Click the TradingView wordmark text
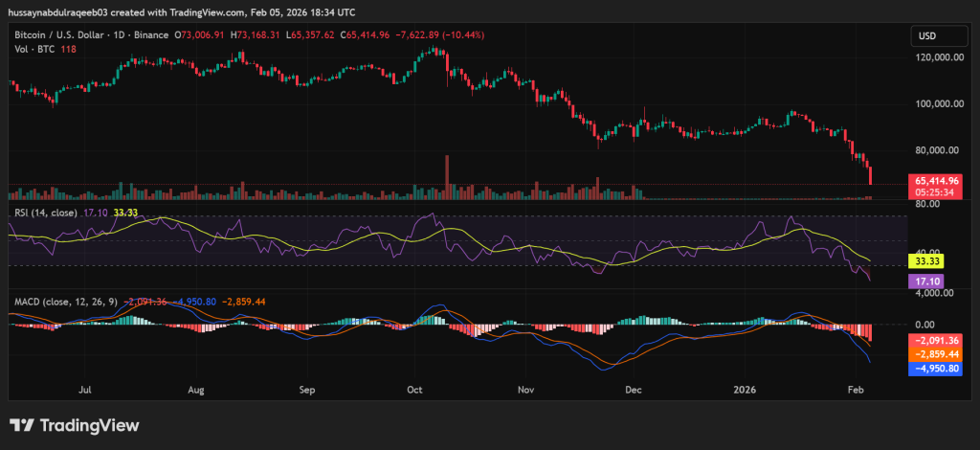This screenshot has height=450, width=980. click(x=90, y=425)
